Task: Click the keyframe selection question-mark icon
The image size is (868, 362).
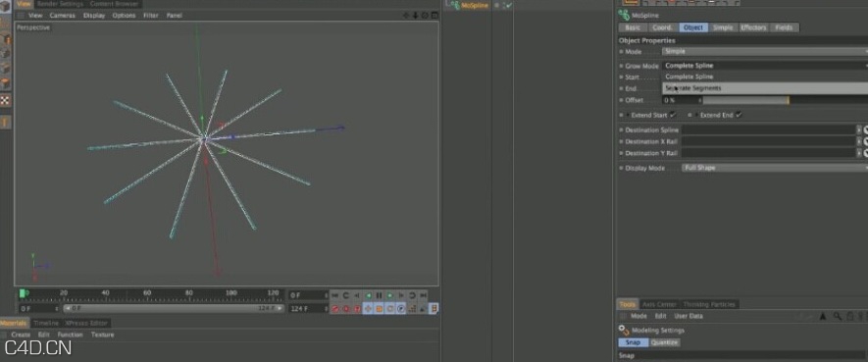Action: [357, 308]
